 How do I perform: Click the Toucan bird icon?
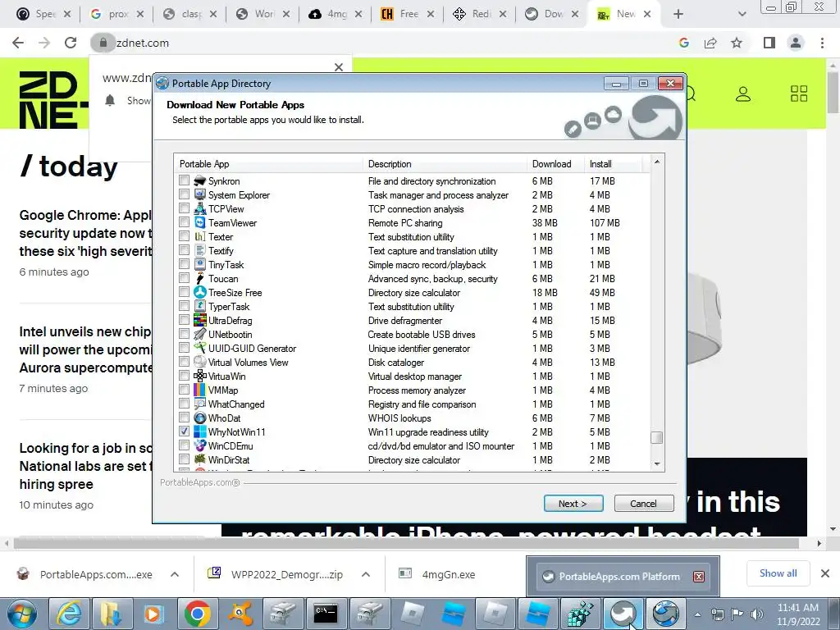(x=200, y=279)
